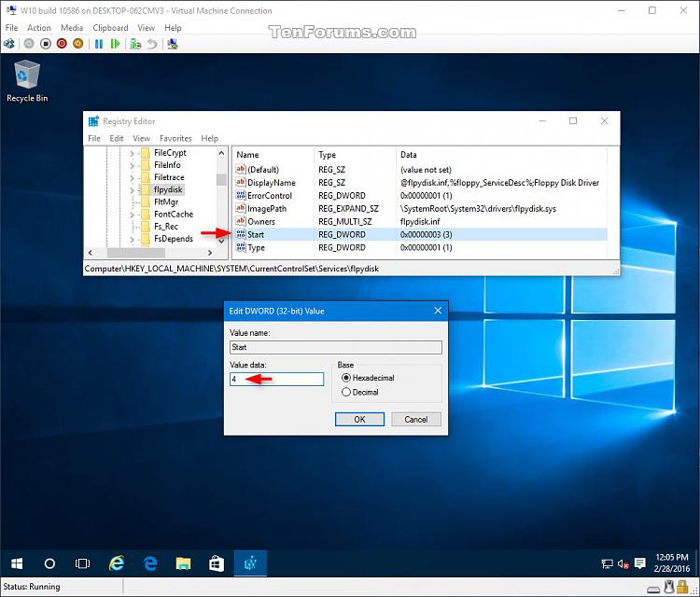Click the Start value DWORD icon

pyautogui.click(x=241, y=234)
